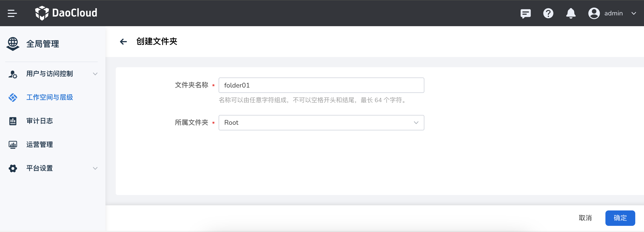Viewport: 644px width, 232px height.
Task: Click the 平台设置 gear icon
Action: (12, 168)
